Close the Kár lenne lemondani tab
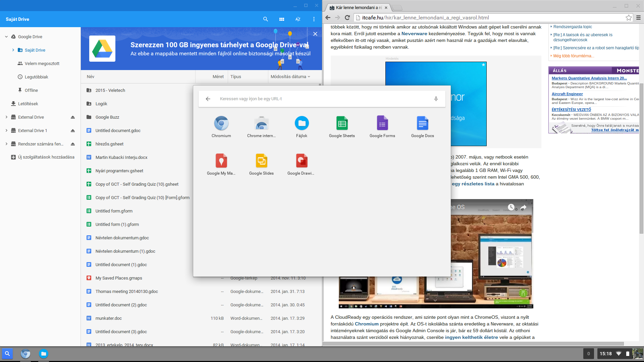644x362 pixels. tap(386, 7)
